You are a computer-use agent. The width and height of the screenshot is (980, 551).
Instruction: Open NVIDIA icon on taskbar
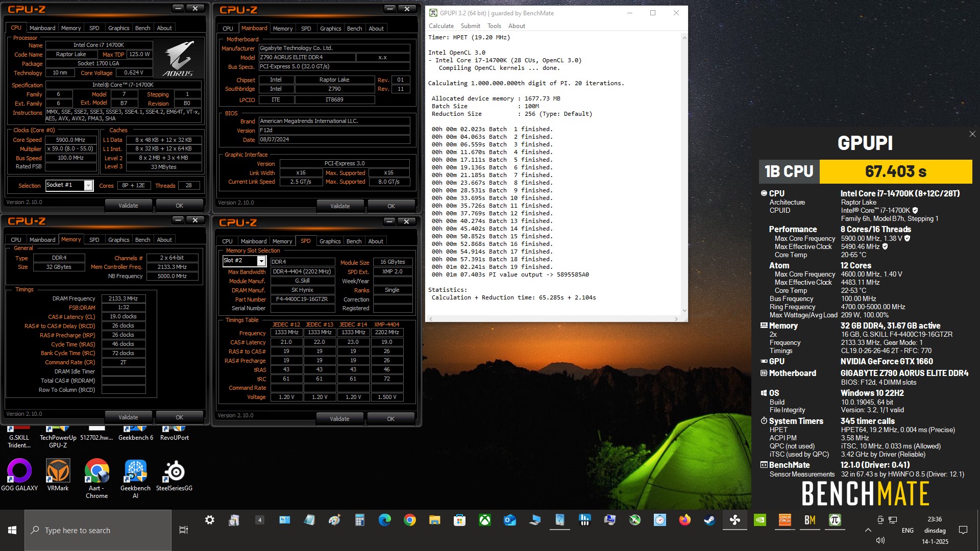point(759,520)
